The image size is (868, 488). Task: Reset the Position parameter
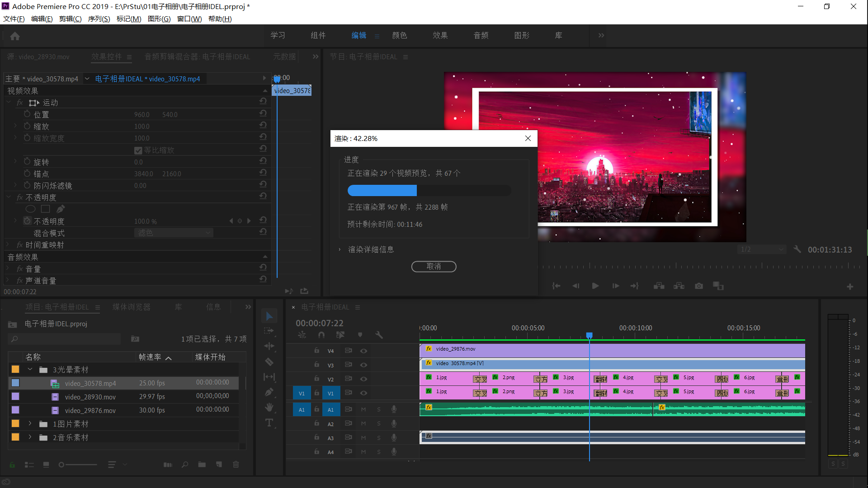coord(263,113)
